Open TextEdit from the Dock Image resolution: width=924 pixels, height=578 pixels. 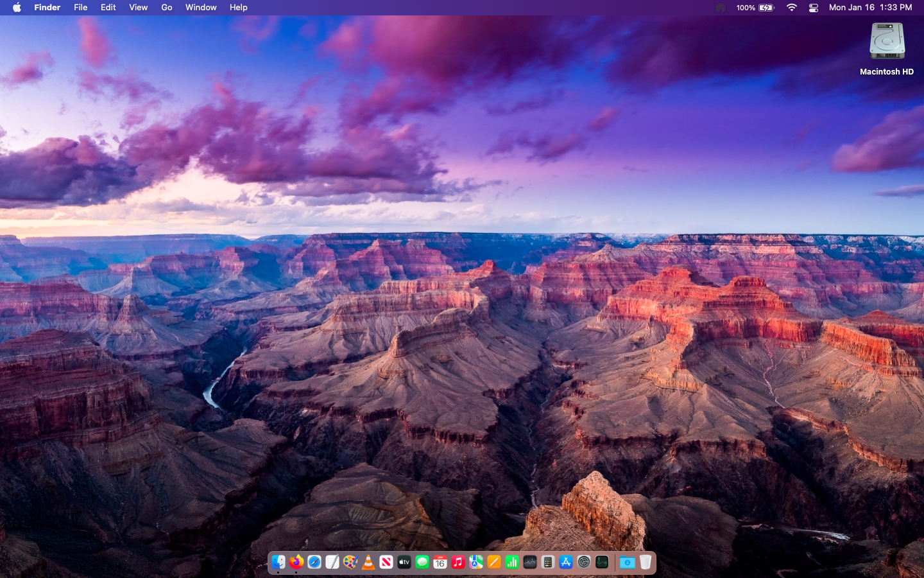click(x=332, y=562)
